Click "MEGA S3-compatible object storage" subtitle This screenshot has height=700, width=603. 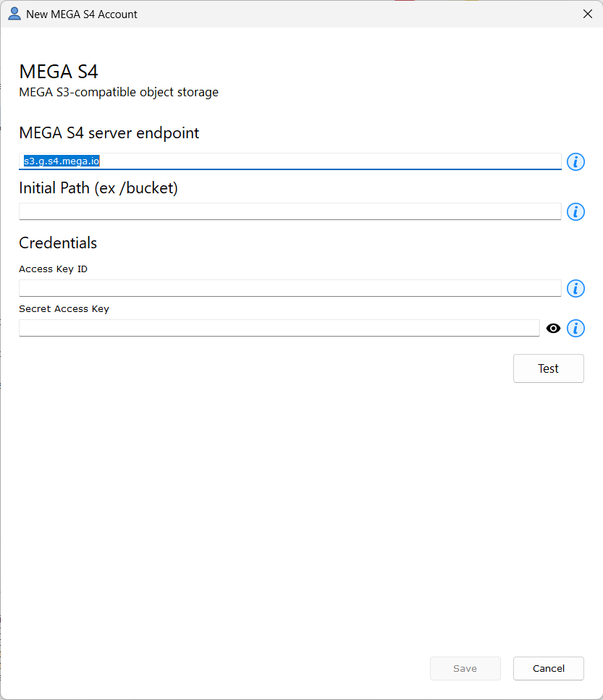click(119, 92)
